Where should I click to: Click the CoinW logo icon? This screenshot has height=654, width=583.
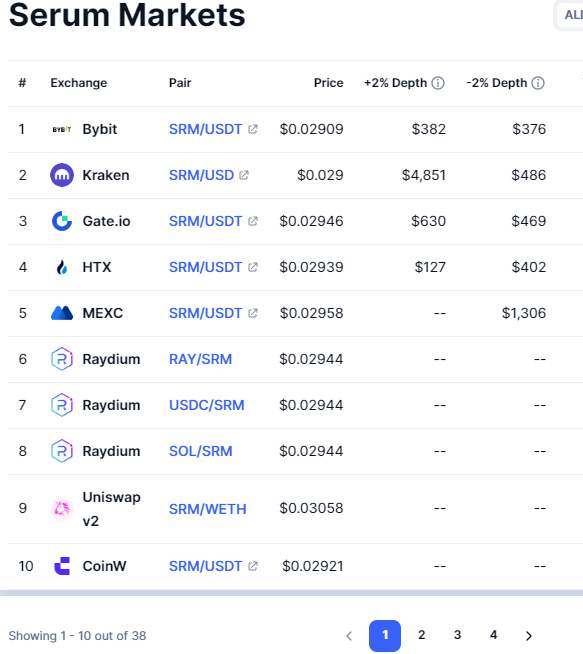62,566
